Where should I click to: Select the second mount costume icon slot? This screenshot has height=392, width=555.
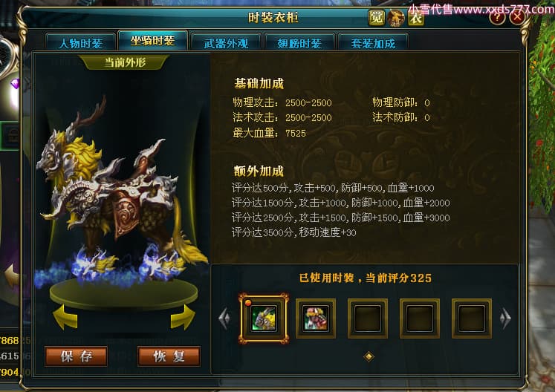(315, 318)
